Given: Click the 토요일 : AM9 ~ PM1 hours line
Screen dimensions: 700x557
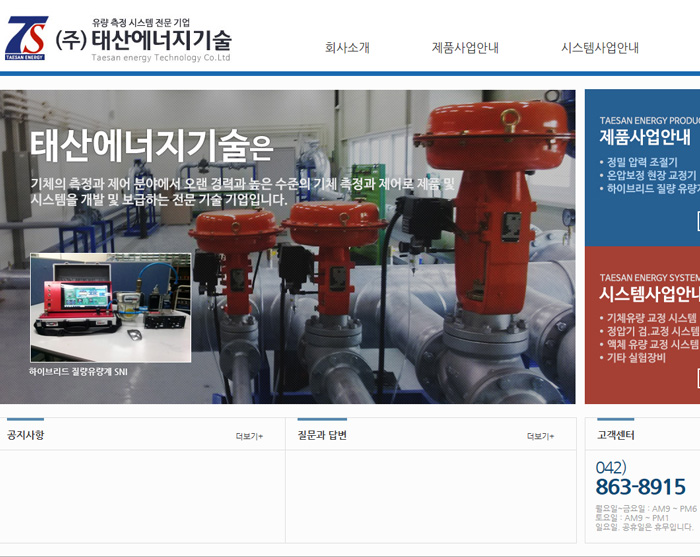Looking at the screenshot, I should [x=632, y=518].
